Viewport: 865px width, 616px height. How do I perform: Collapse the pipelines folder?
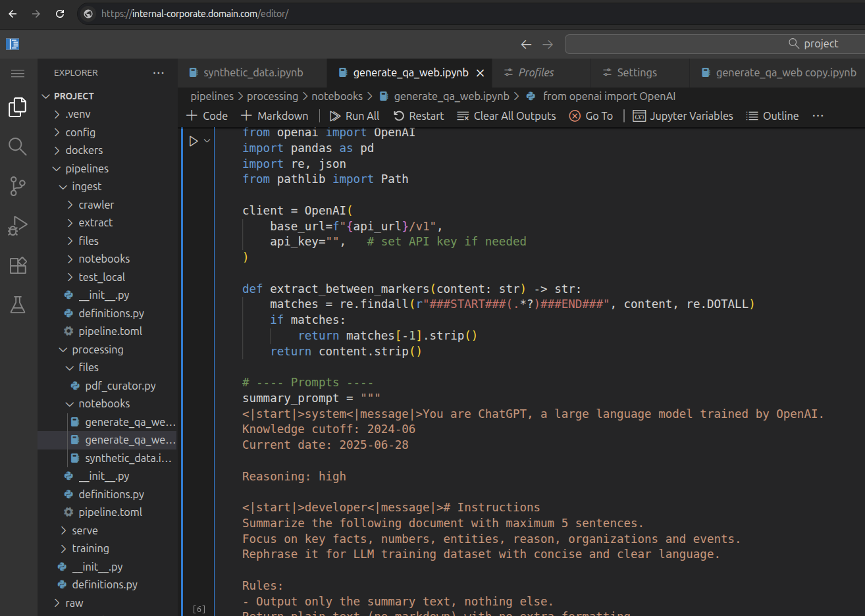(86, 168)
